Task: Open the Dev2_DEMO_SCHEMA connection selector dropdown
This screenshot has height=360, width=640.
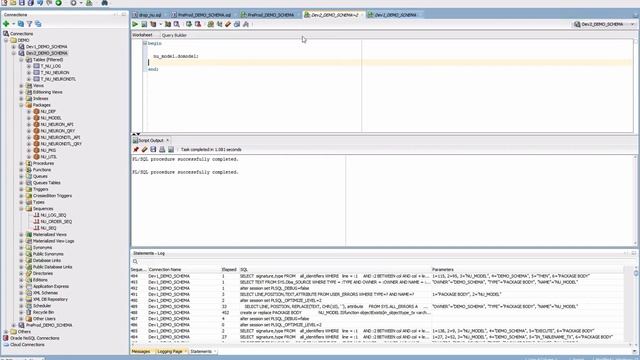Action: tap(632, 24)
